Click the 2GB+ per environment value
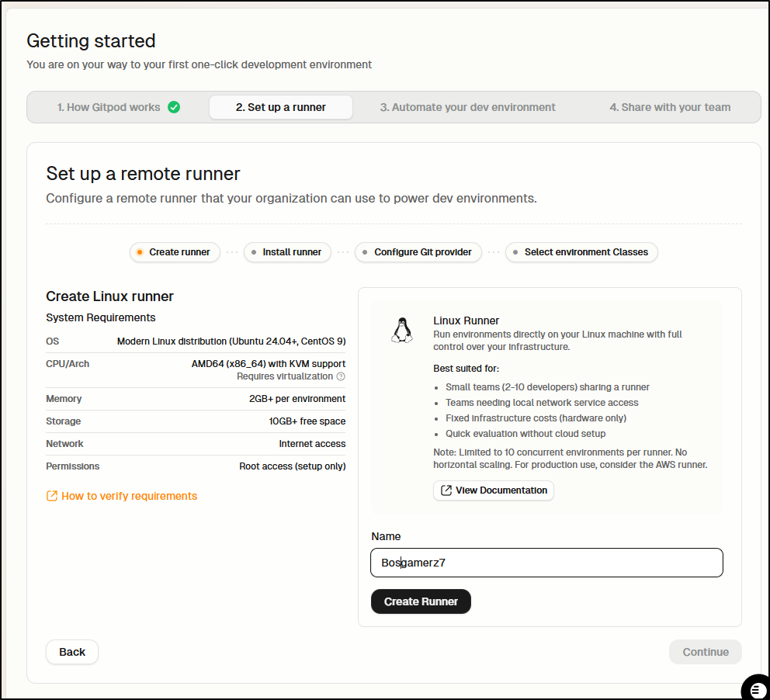The height and width of the screenshot is (700, 770). pyautogui.click(x=297, y=399)
